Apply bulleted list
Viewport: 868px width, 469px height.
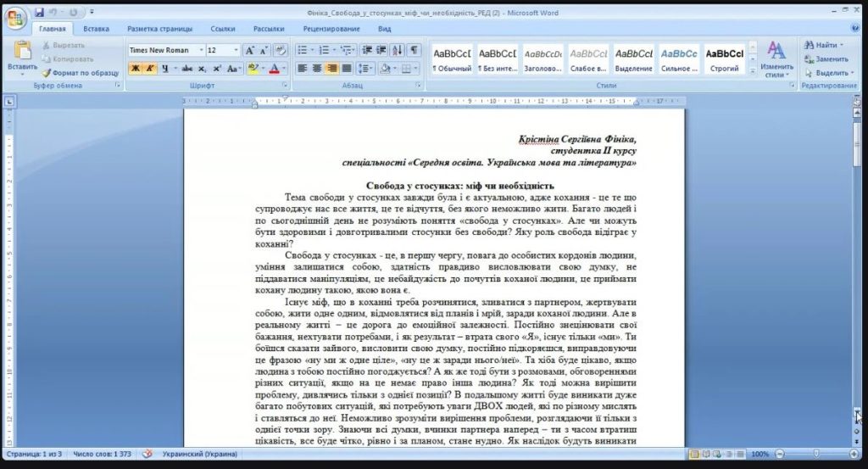tap(303, 50)
